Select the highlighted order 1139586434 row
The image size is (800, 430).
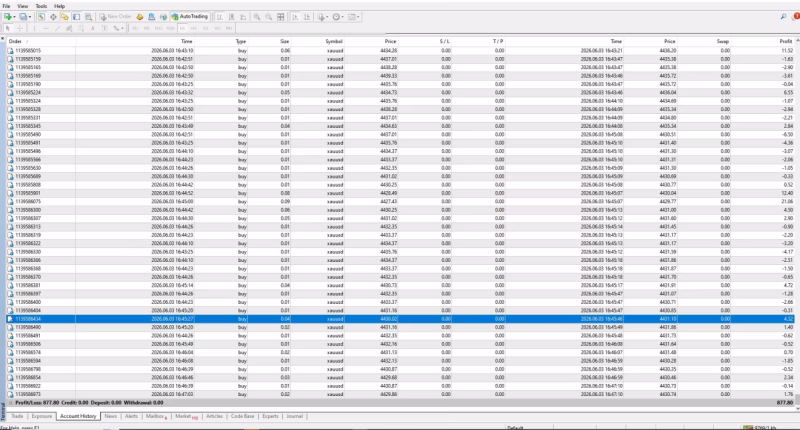click(399, 319)
